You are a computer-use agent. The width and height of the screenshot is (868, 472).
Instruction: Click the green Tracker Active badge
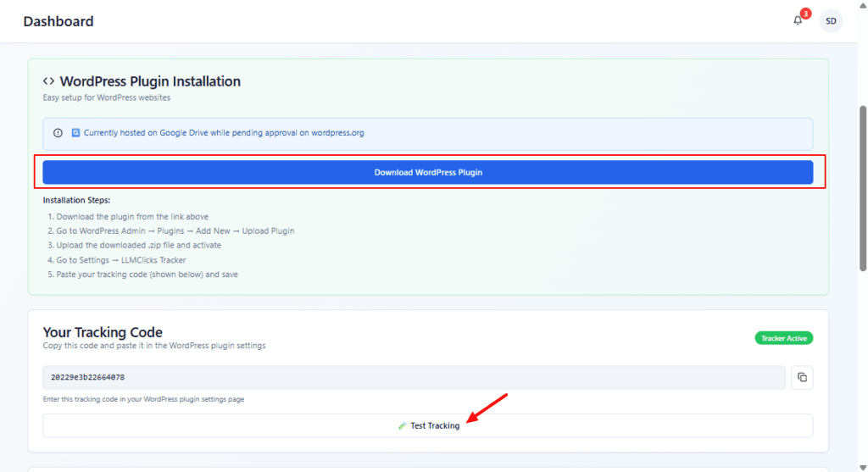pos(783,338)
